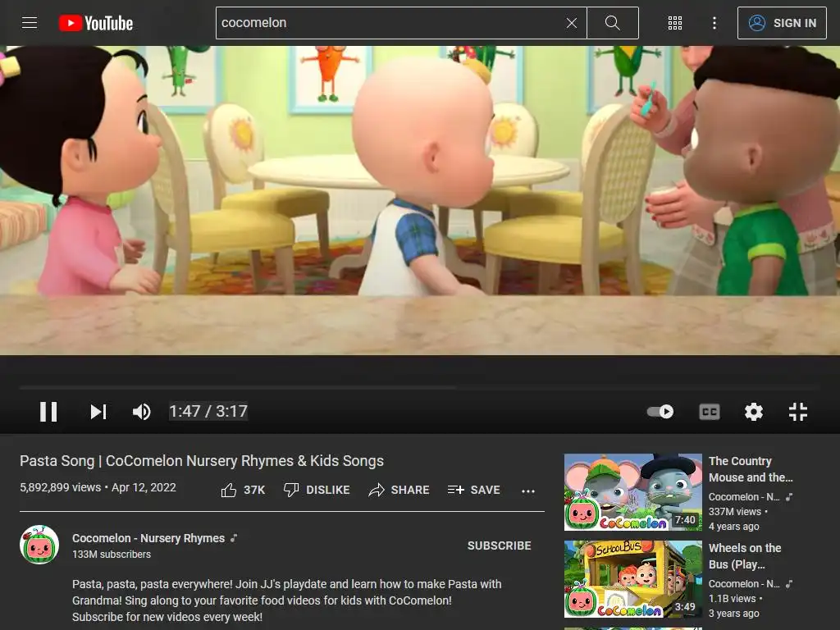Viewport: 840px width, 630px height.
Task: Click the 1.1B views text
Action: pos(732,598)
